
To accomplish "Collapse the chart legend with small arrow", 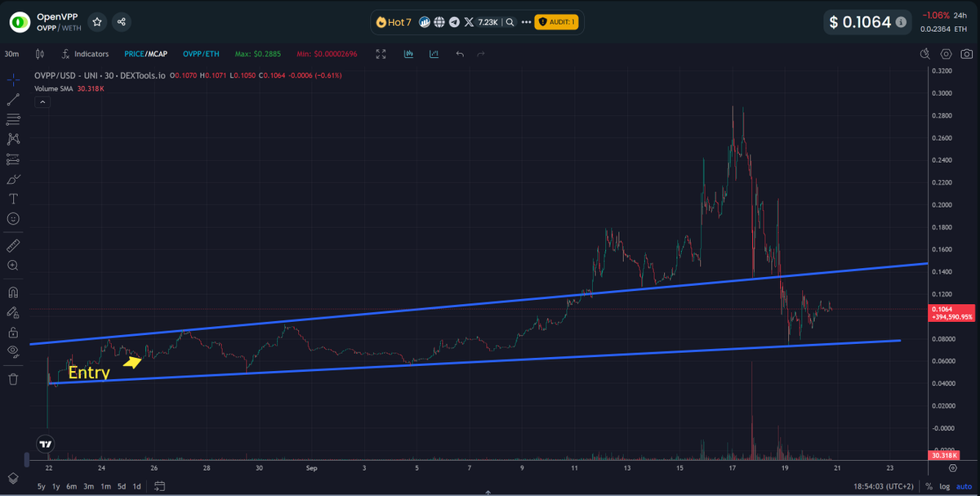I will (x=42, y=101).
